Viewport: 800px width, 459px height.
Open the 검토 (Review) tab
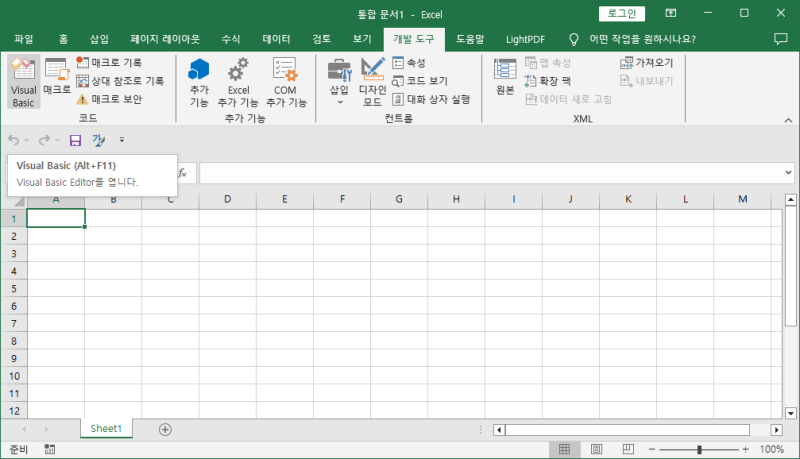[x=322, y=39]
